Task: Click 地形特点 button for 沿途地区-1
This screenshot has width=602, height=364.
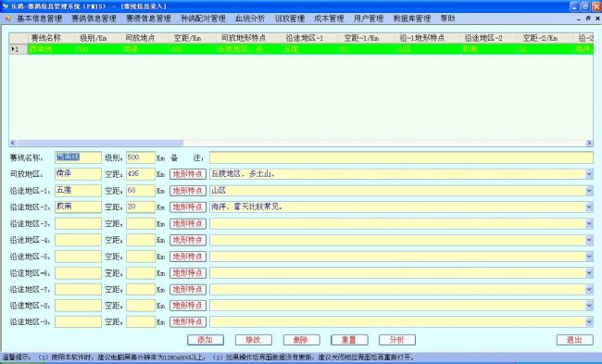Action: [188, 191]
